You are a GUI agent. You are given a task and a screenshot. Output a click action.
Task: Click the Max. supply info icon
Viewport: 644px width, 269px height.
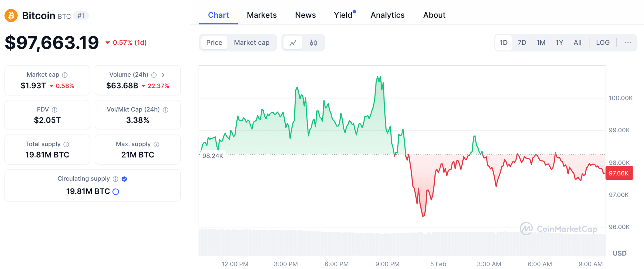tap(156, 144)
